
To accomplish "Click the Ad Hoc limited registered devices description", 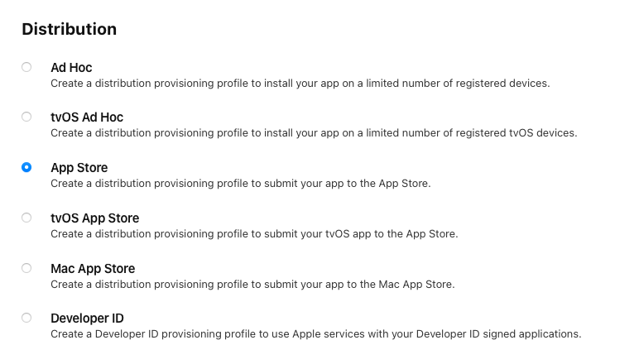I will pyautogui.click(x=300, y=84).
